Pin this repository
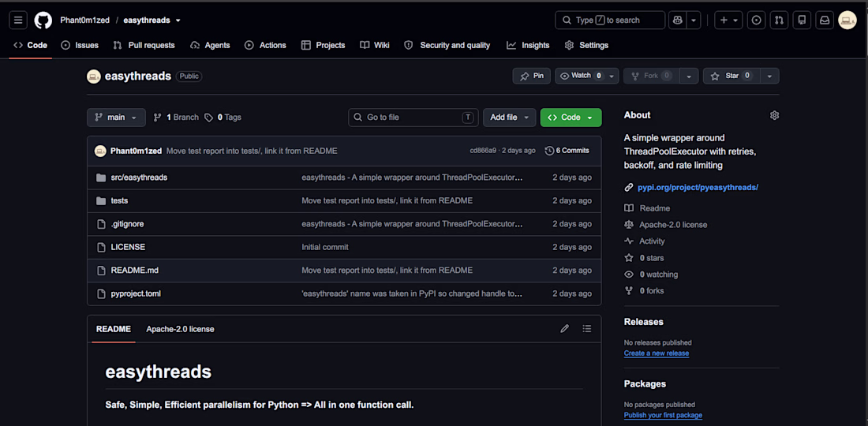The width and height of the screenshot is (868, 426). pos(531,76)
